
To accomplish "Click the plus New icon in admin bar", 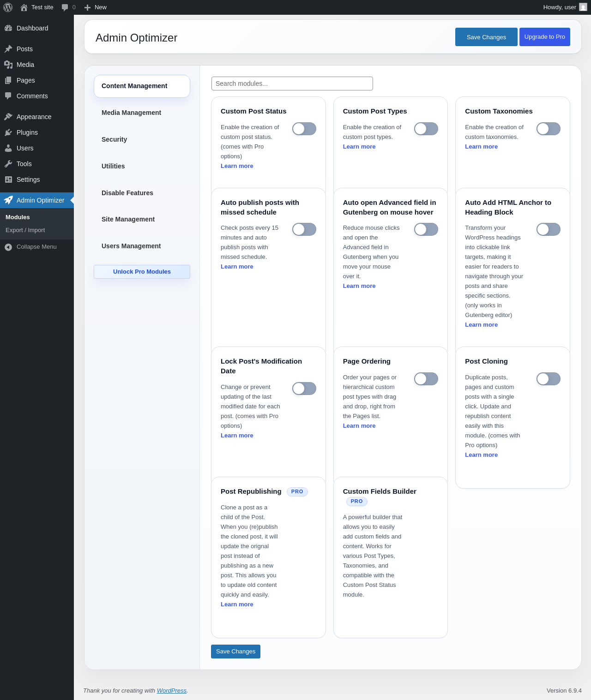I will click(87, 7).
